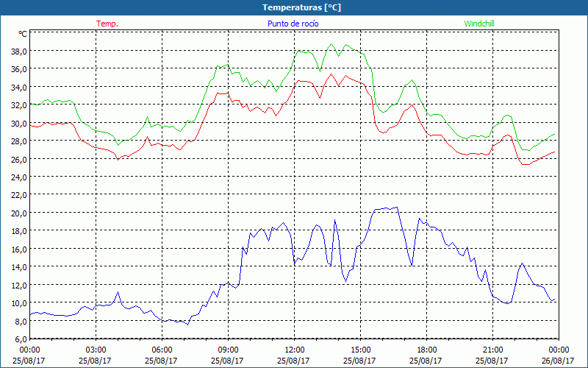
Task: Click the 16,0 y-axis value
Action: click(x=19, y=249)
